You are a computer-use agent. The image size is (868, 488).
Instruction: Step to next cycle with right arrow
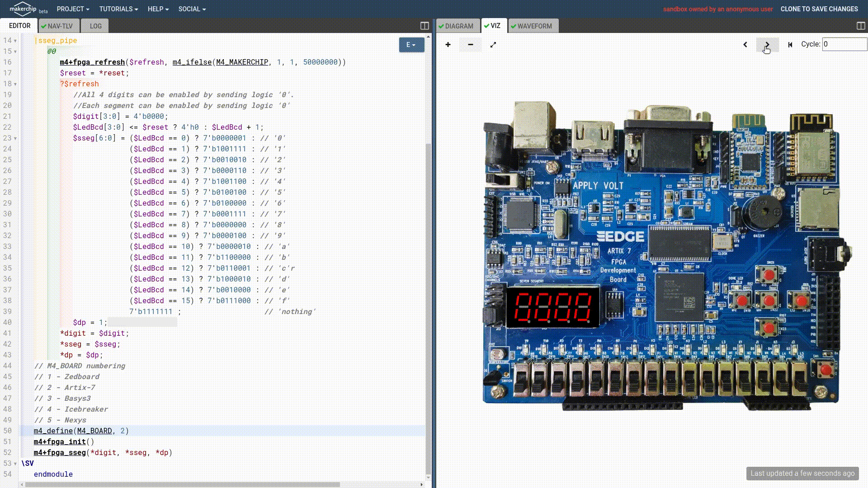[x=767, y=45]
